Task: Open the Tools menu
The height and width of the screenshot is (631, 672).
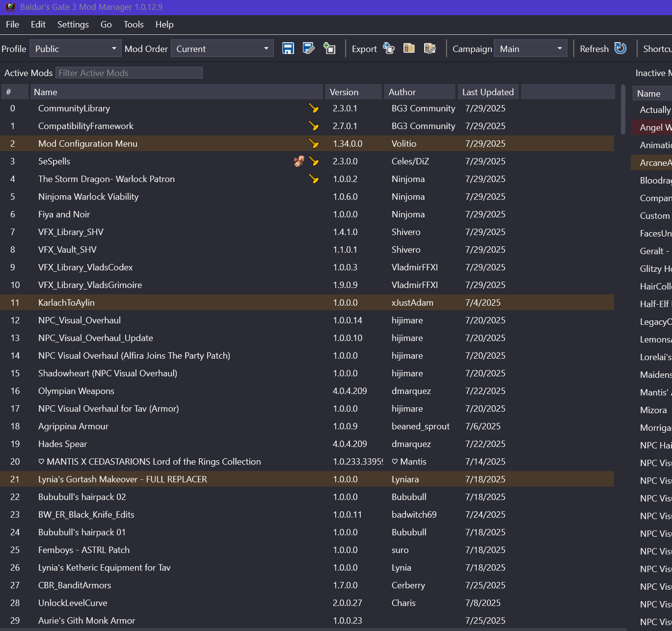Action: click(134, 25)
